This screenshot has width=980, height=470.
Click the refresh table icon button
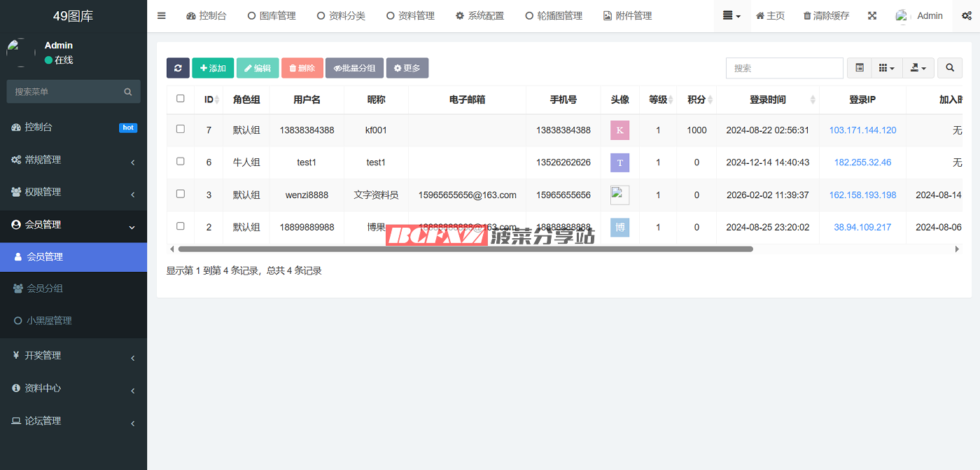pos(178,68)
